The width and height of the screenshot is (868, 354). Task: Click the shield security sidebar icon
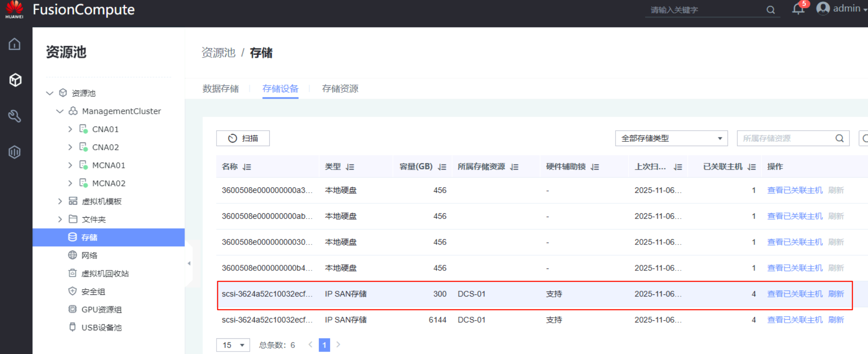15,152
